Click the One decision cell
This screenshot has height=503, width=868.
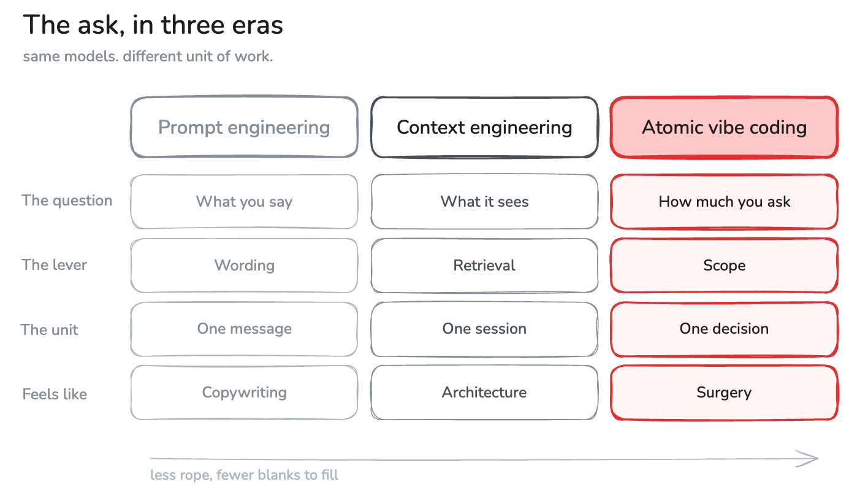[724, 329]
